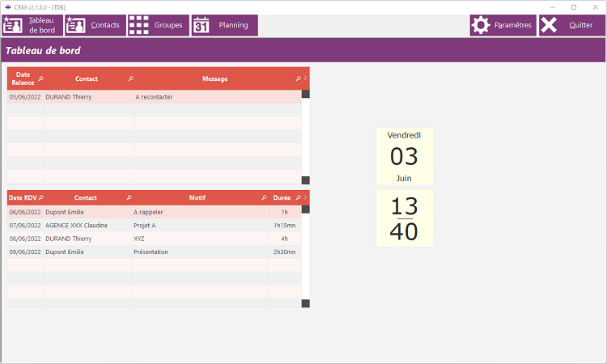This screenshot has width=607, height=364.
Task: Select the 1h duration cell
Action: 285,212
